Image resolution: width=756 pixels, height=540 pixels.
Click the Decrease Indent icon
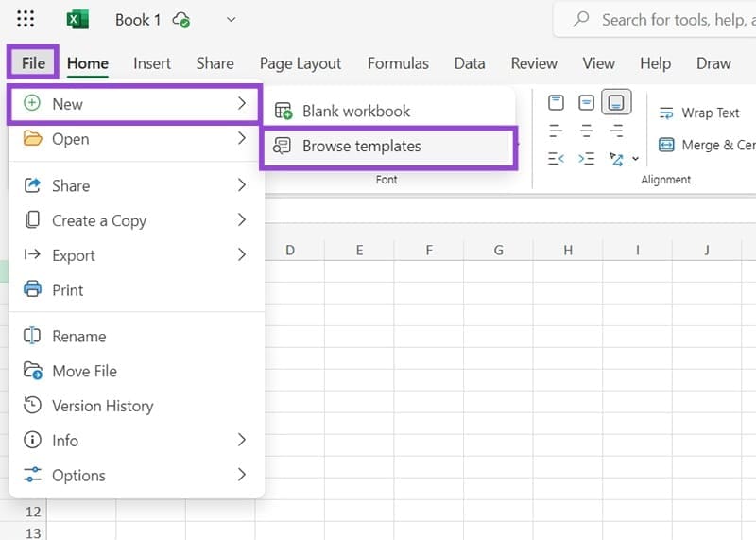point(556,158)
